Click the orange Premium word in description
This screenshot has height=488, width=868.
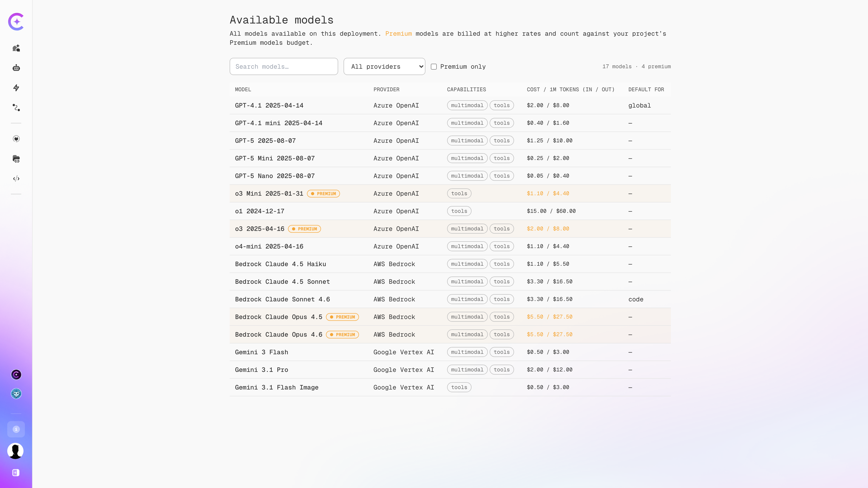(399, 34)
